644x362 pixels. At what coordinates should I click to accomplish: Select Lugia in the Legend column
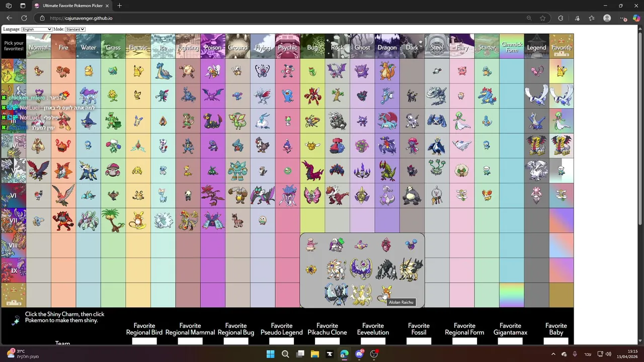[536, 96]
